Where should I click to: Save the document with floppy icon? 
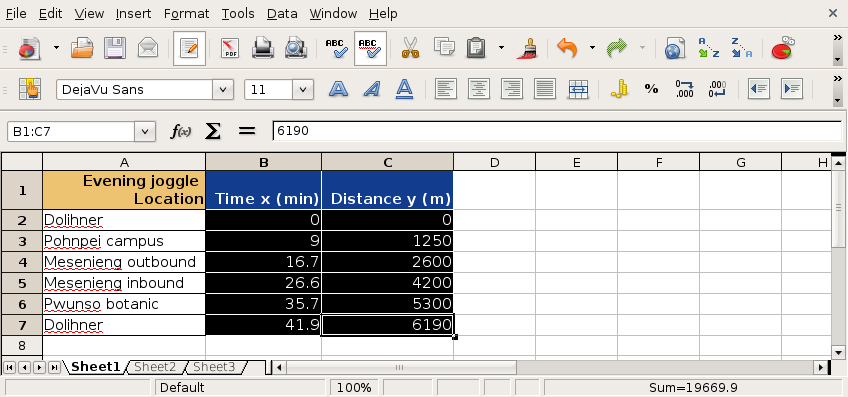[115, 49]
